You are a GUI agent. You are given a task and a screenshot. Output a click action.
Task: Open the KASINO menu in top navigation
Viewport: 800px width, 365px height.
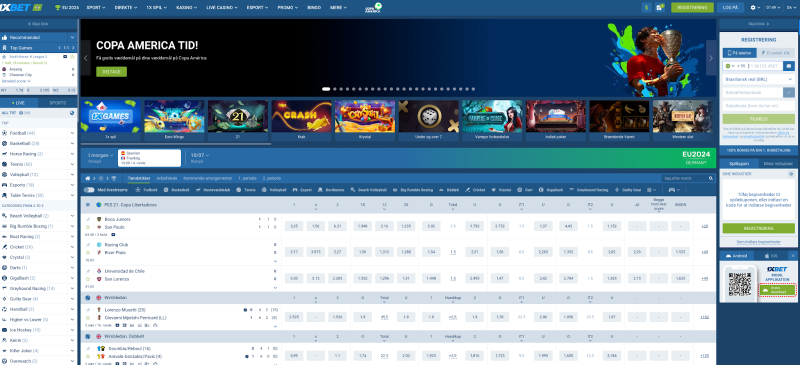point(186,8)
